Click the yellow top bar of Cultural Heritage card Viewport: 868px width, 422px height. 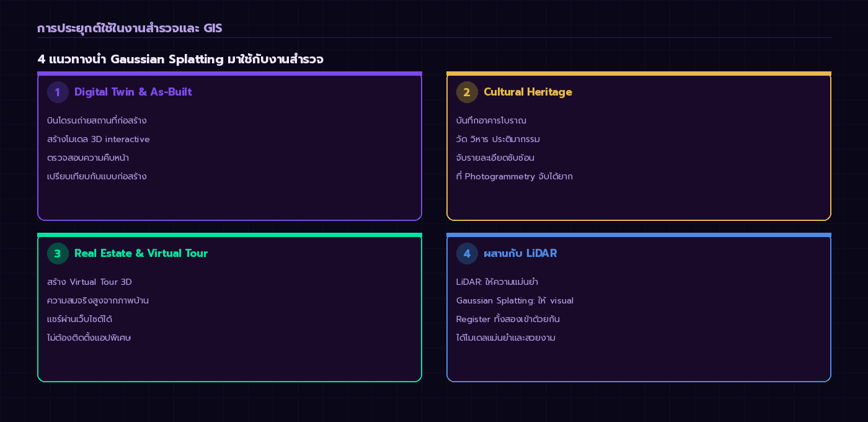point(639,73)
